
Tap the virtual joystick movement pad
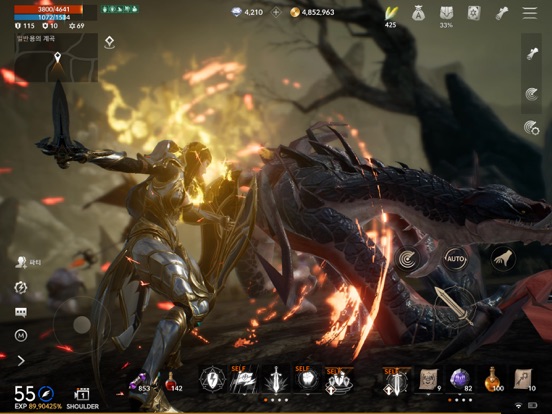tap(82, 324)
